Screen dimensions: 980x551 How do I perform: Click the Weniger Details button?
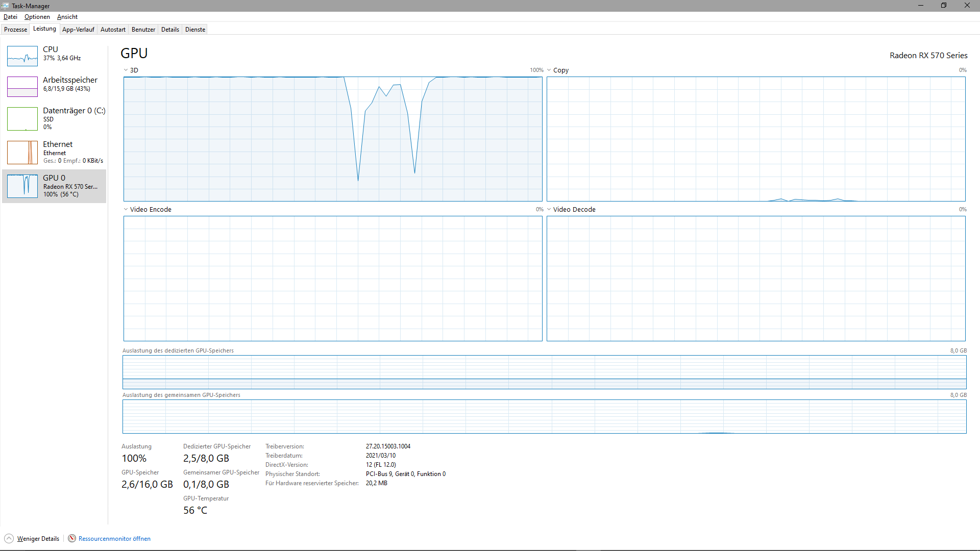coord(38,539)
